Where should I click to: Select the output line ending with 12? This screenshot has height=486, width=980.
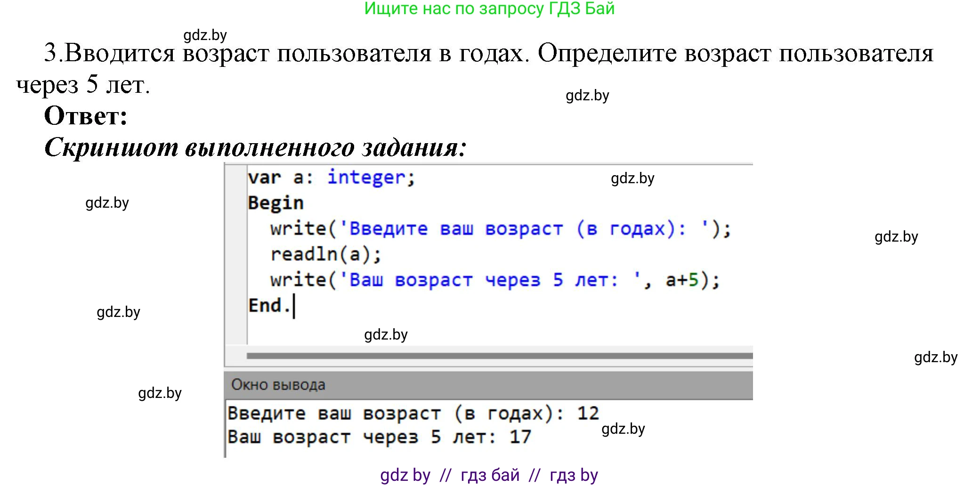[412, 413]
